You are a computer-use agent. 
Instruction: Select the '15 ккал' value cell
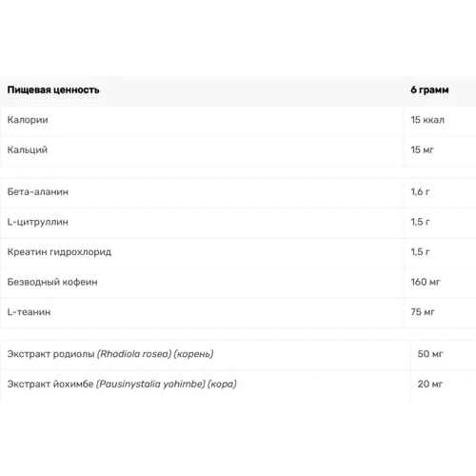coord(427,120)
